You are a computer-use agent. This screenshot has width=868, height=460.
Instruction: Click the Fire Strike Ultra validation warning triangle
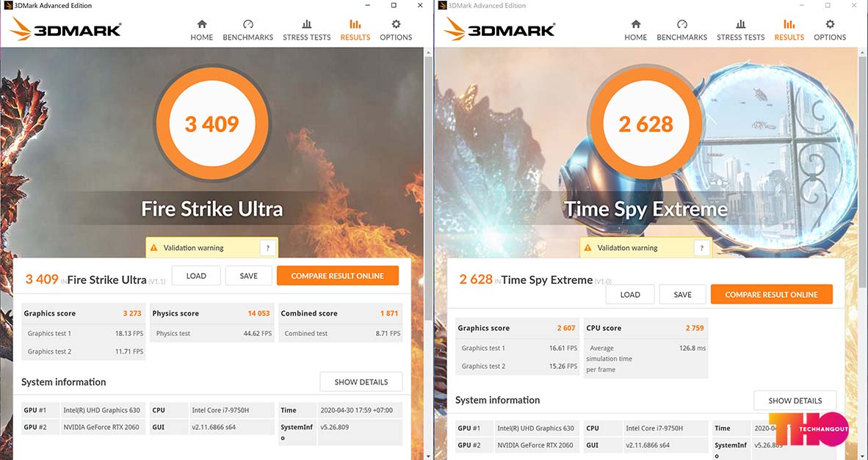coord(154,248)
